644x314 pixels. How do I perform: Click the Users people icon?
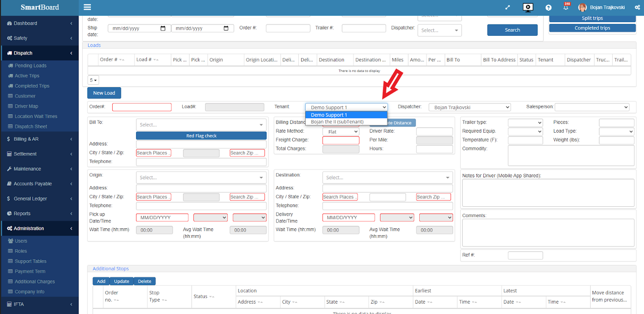coord(11,241)
